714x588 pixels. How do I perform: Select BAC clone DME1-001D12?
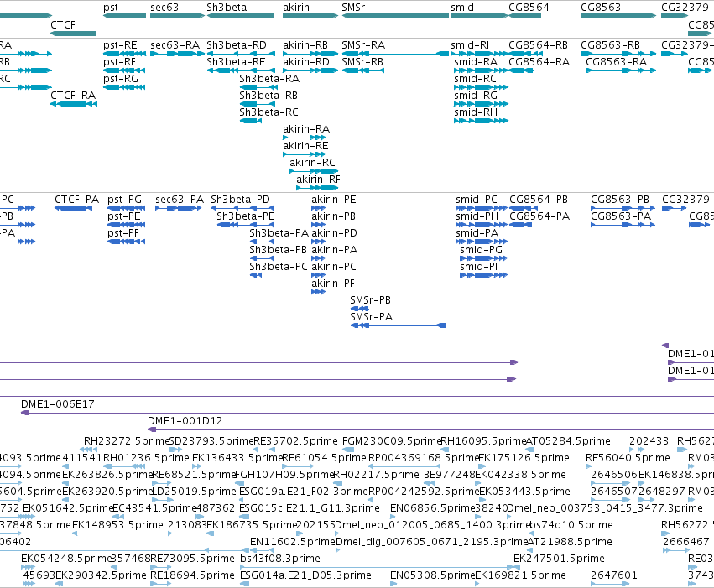point(185,421)
